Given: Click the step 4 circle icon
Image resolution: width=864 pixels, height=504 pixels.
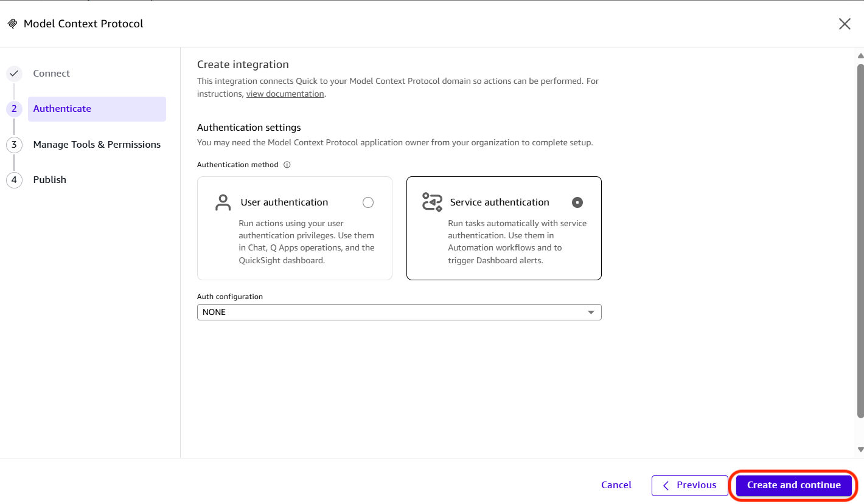Looking at the screenshot, I should click(x=14, y=180).
